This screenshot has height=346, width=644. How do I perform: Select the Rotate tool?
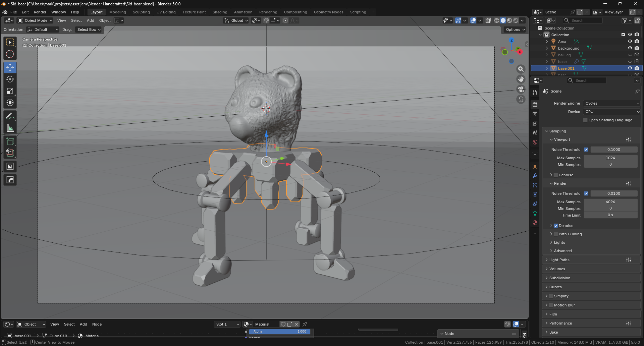[x=10, y=79]
